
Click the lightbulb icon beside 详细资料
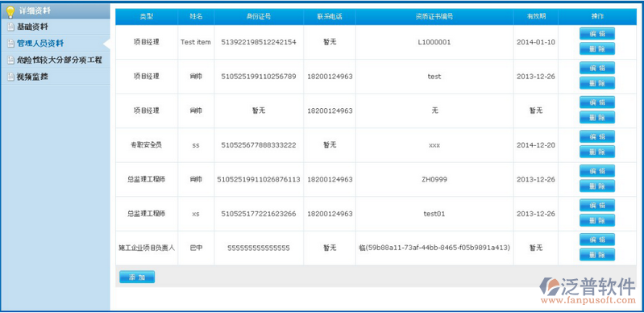click(10, 12)
